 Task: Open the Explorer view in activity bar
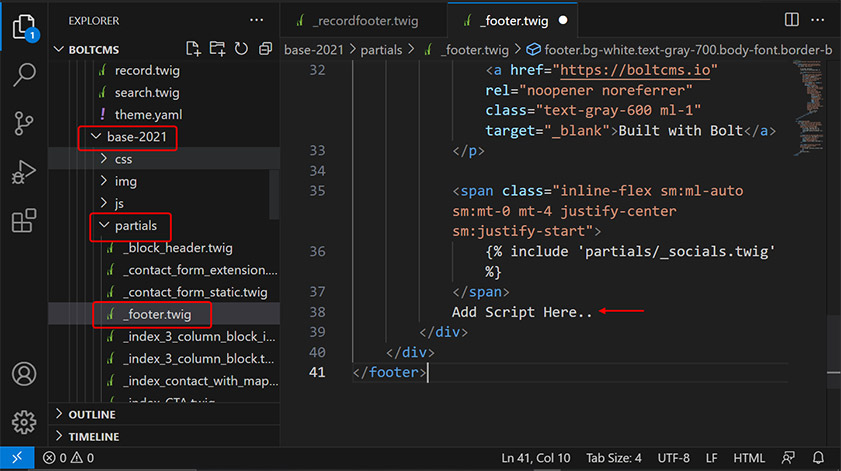point(24,27)
